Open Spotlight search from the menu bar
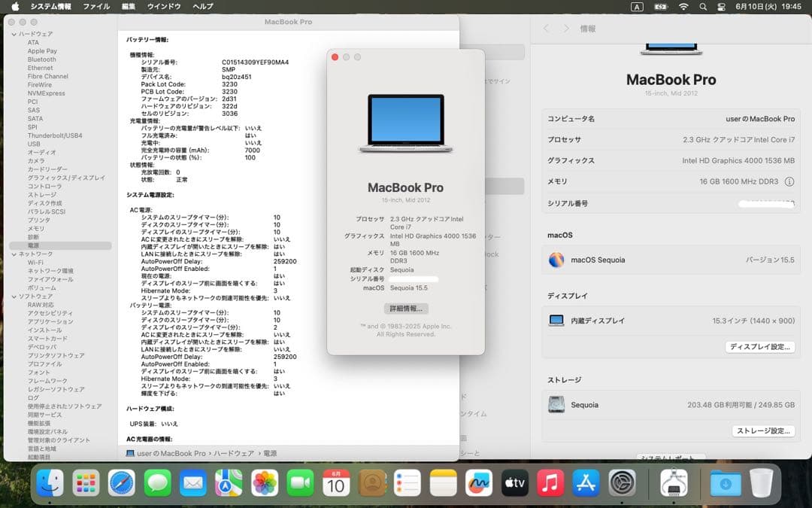The width and height of the screenshot is (812, 508). [x=702, y=6]
